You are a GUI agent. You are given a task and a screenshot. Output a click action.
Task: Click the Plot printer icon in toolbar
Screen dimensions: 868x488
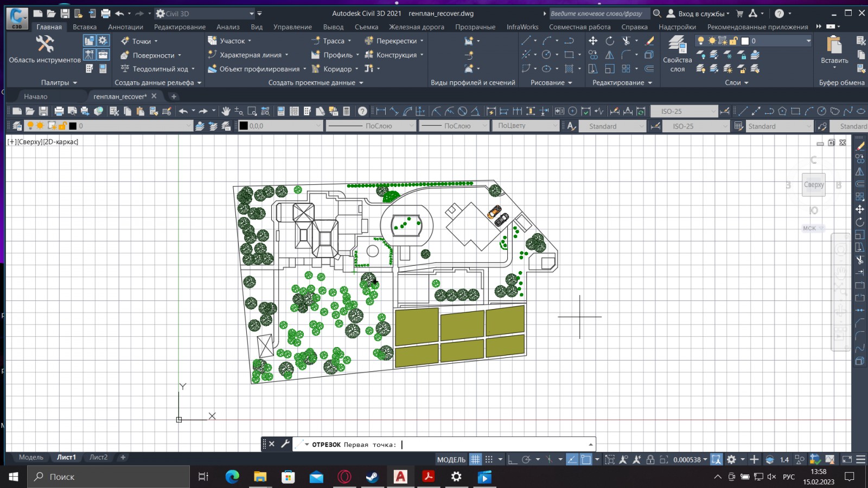tap(59, 111)
